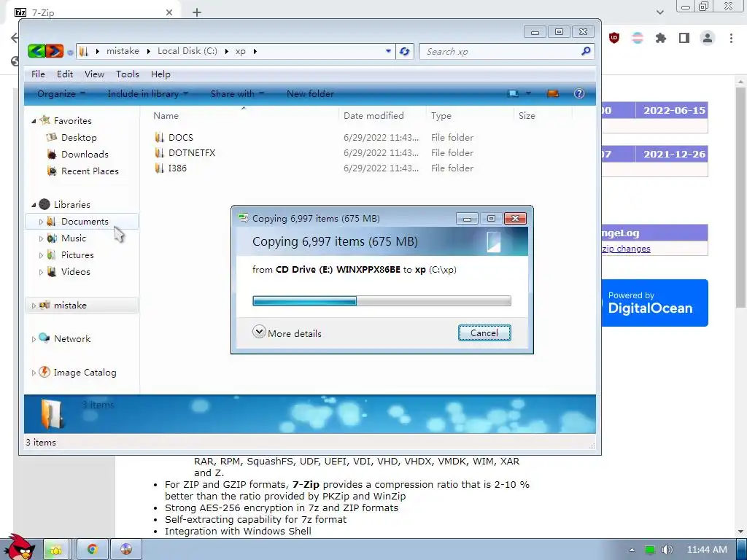747x560 pixels.
Task: Collapse the Libraries tree group
Action: (x=34, y=205)
